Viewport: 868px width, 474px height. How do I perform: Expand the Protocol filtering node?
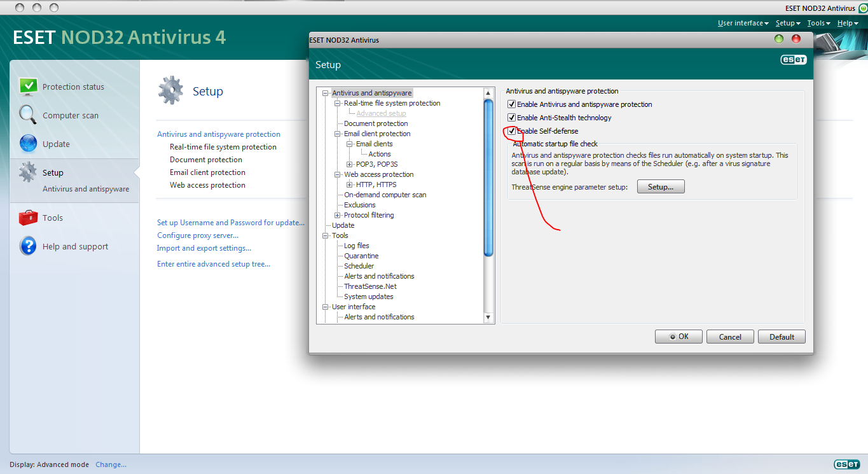pos(338,215)
